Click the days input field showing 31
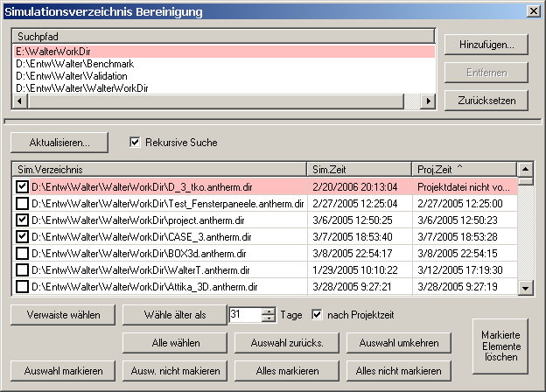The width and height of the screenshot is (546, 392). click(x=244, y=315)
